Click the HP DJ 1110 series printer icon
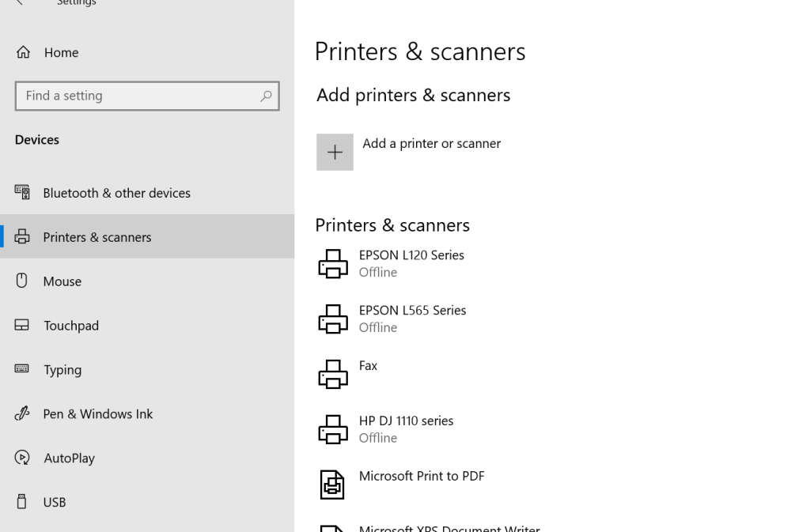The height and width of the screenshot is (532, 810). (x=333, y=430)
